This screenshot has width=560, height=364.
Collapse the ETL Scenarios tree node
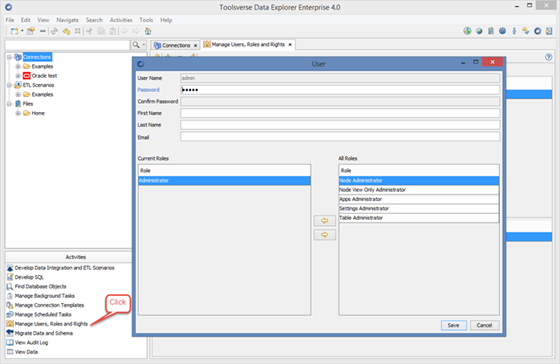tap(10, 85)
